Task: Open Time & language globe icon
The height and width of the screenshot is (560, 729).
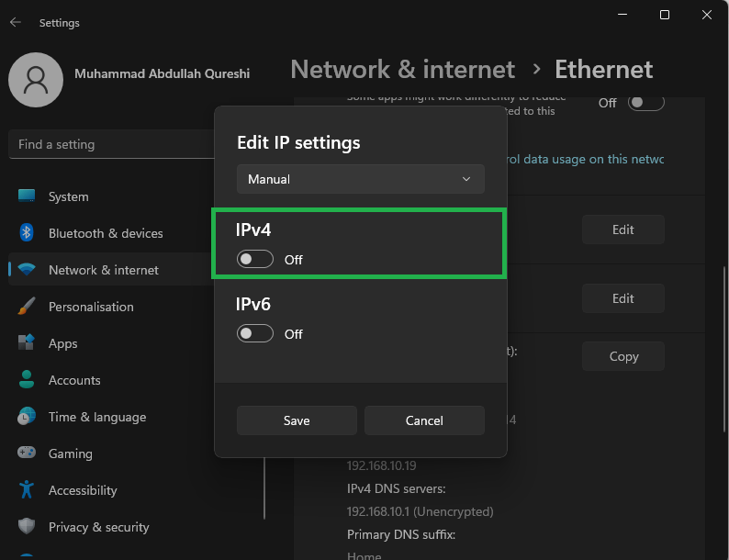Action: coord(27,417)
